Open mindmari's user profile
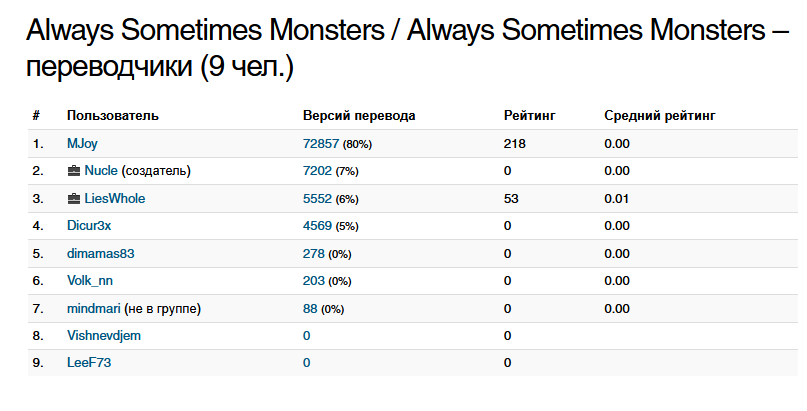 (94, 309)
